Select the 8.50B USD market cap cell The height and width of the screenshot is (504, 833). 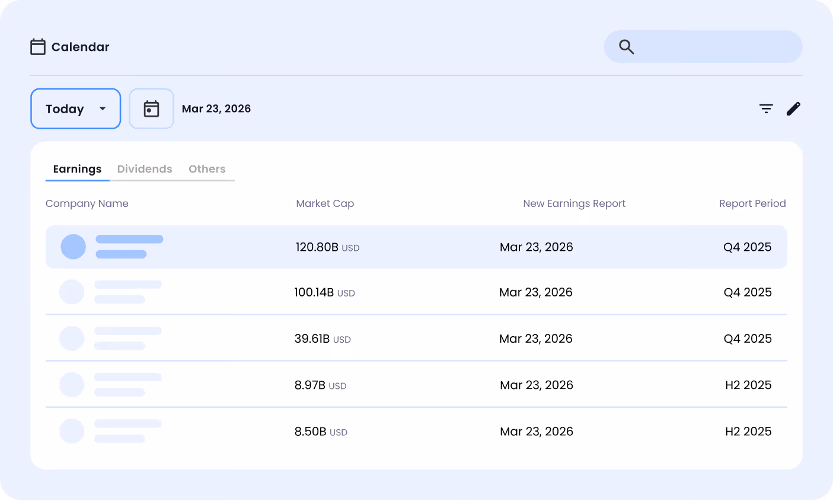pyautogui.click(x=321, y=432)
